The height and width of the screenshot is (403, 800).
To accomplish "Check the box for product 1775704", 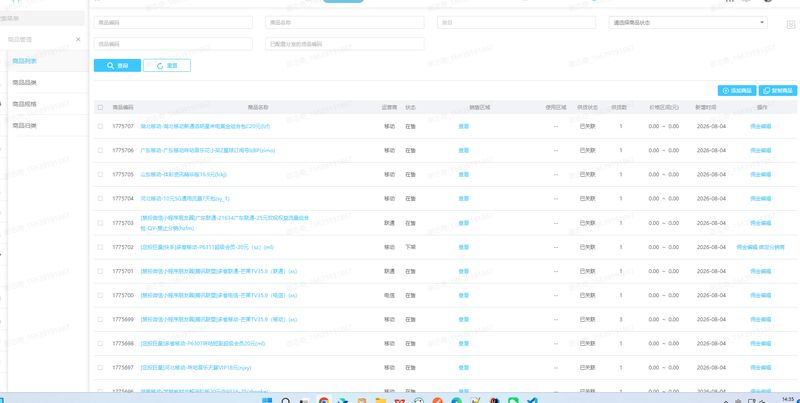I will (101, 198).
